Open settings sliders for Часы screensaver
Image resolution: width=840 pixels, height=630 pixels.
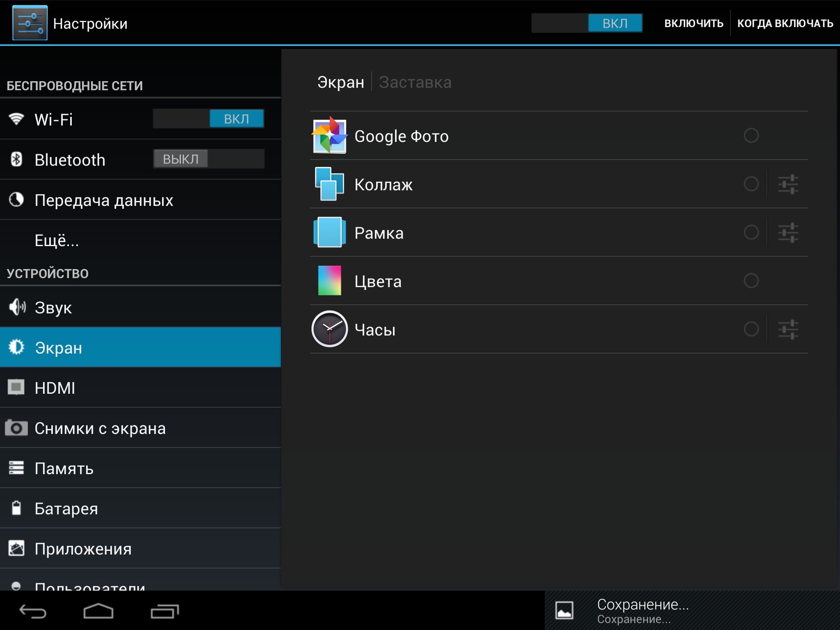pyautogui.click(x=788, y=329)
